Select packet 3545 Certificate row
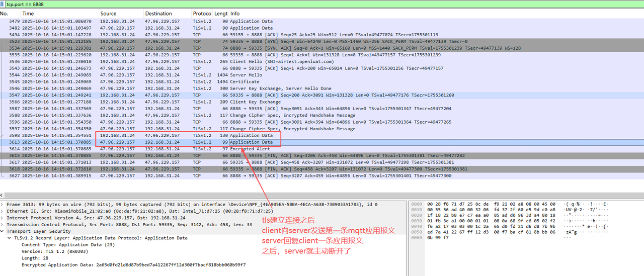 151,82
